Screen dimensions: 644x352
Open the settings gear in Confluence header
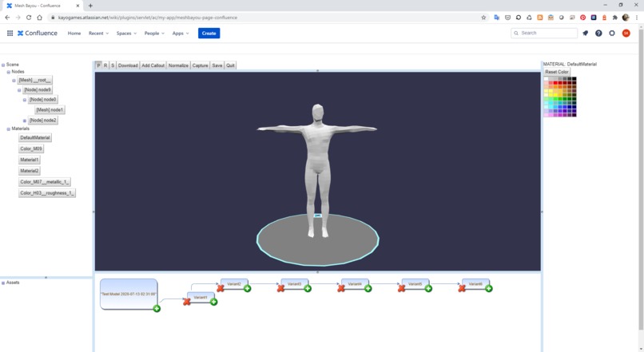(x=612, y=34)
